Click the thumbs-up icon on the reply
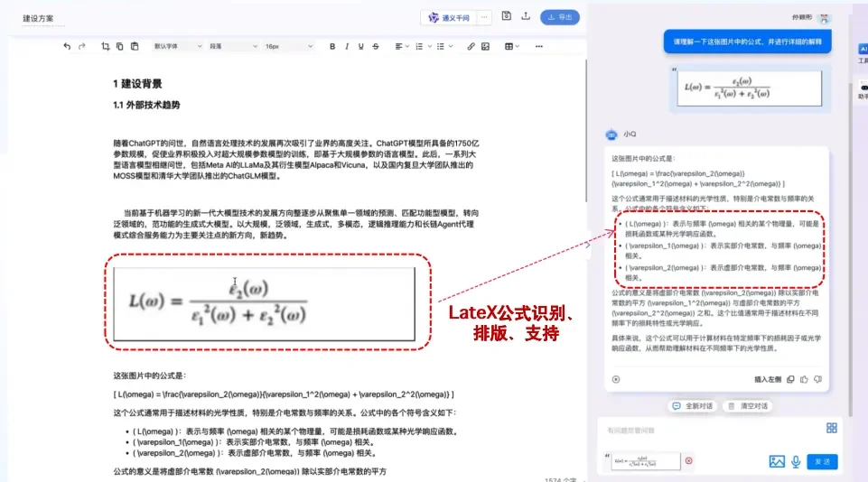The height and width of the screenshot is (482, 868). (804, 380)
